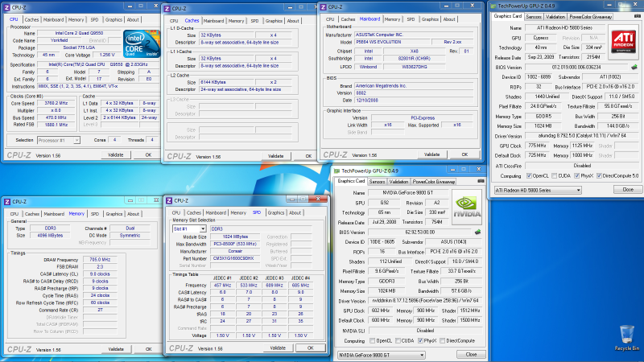Screen dimensions: 644x362
Task: Click Close in the NVIDIA GPU-Z window
Action: pos(471,355)
